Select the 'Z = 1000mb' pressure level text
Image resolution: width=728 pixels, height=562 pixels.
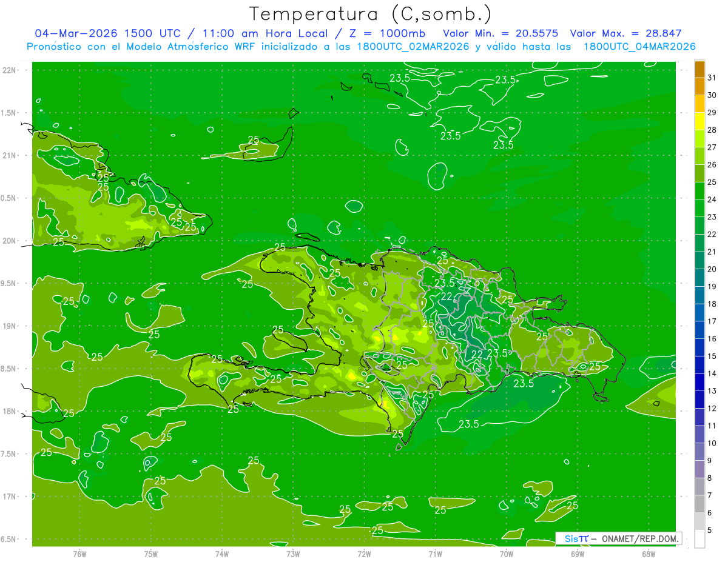387,33
